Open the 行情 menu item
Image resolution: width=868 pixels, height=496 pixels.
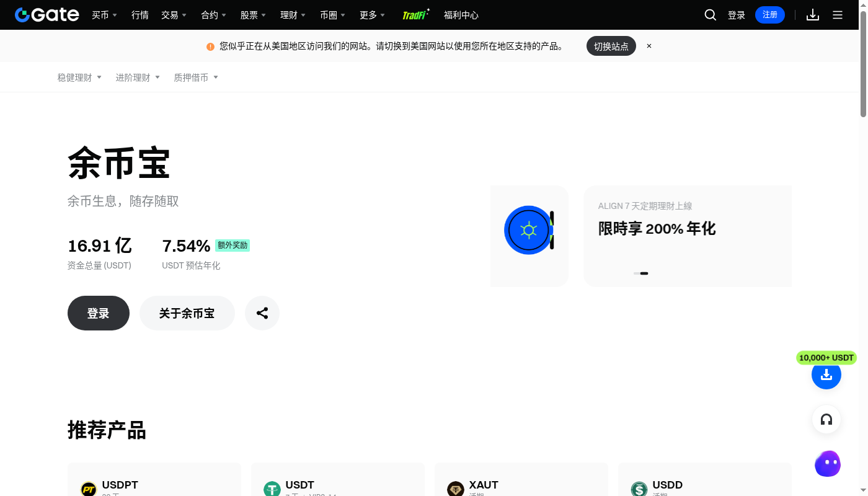coord(140,15)
